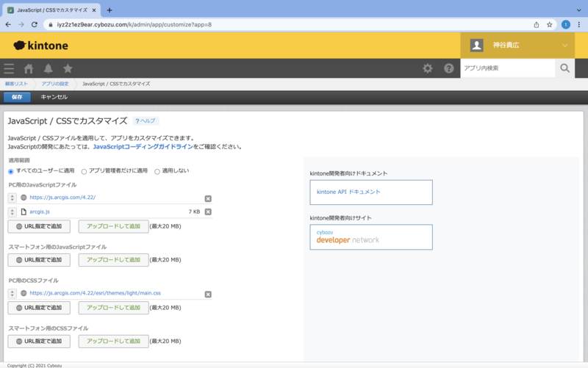Image resolution: width=588 pixels, height=368 pixels.
Task: Open the kintone hamburger menu
Action: (x=9, y=68)
